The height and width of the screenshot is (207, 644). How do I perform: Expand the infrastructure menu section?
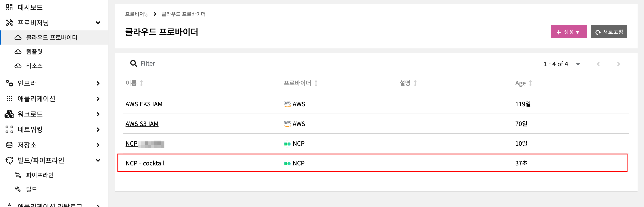[x=98, y=83]
